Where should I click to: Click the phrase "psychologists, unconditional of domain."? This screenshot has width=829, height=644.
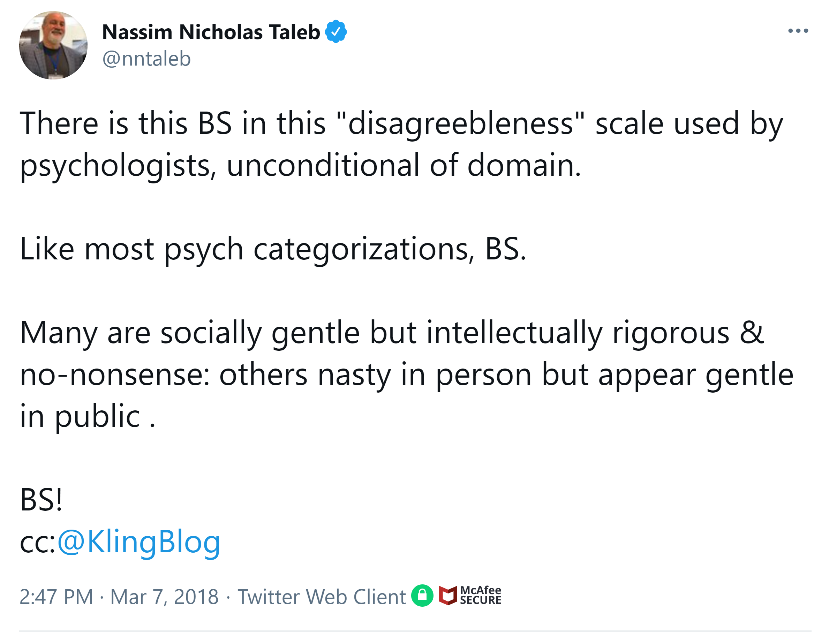click(300, 166)
